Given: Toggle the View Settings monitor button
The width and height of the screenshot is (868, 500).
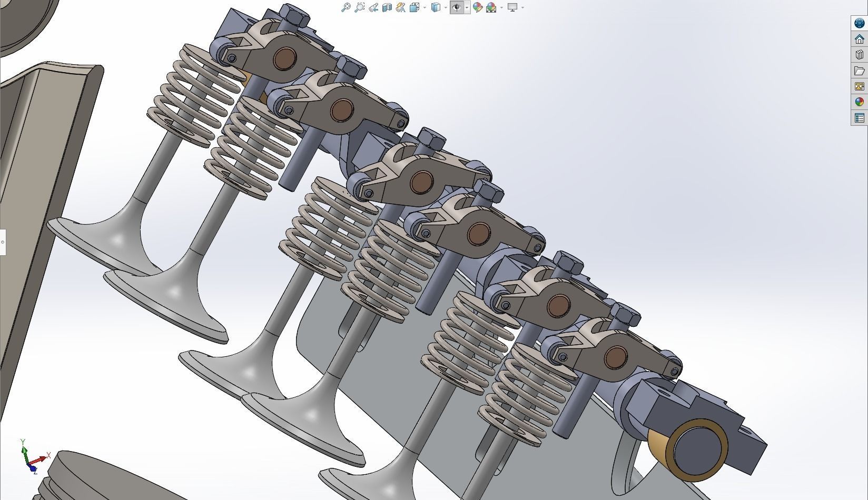Looking at the screenshot, I should (512, 7).
